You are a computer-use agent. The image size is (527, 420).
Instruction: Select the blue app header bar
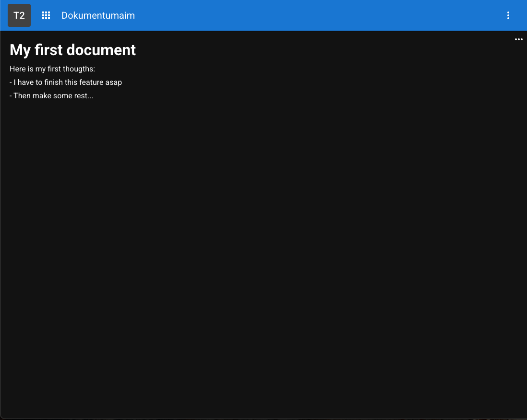(288, 15)
